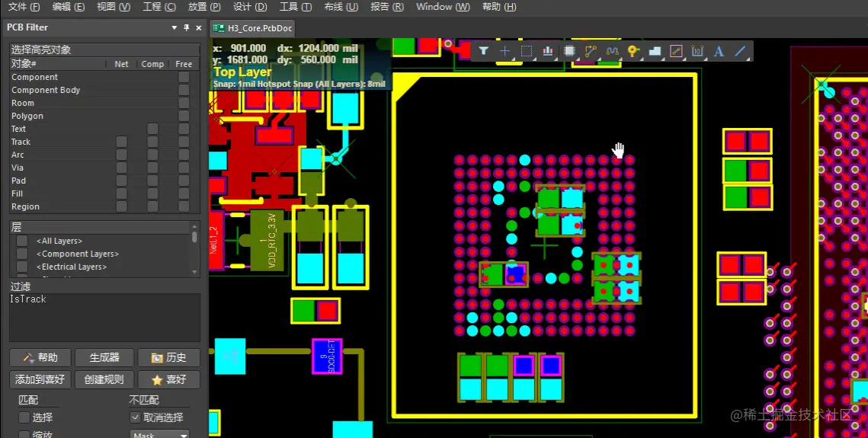Image resolution: width=868 pixels, height=438 pixels.
Task: Toggle the 取消选择 checkbox
Action: pyautogui.click(x=135, y=417)
